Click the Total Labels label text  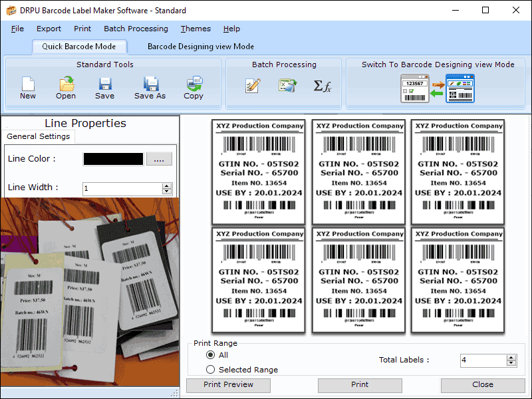(404, 360)
